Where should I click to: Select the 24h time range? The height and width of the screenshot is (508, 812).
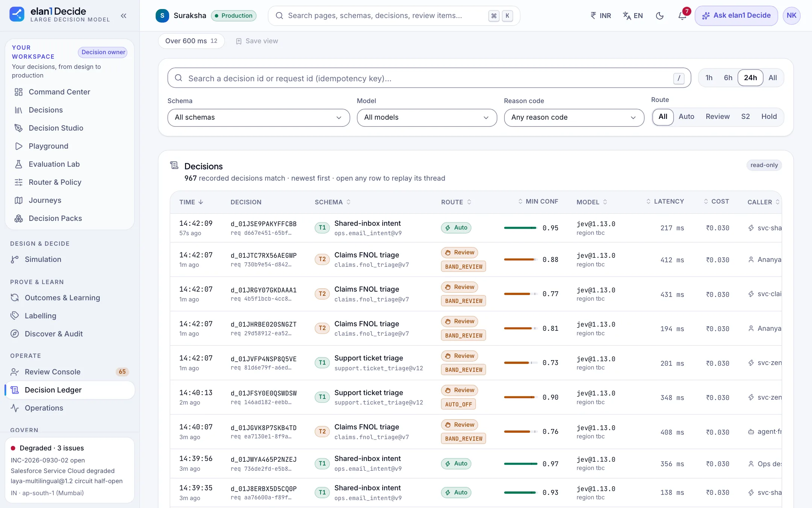click(750, 78)
